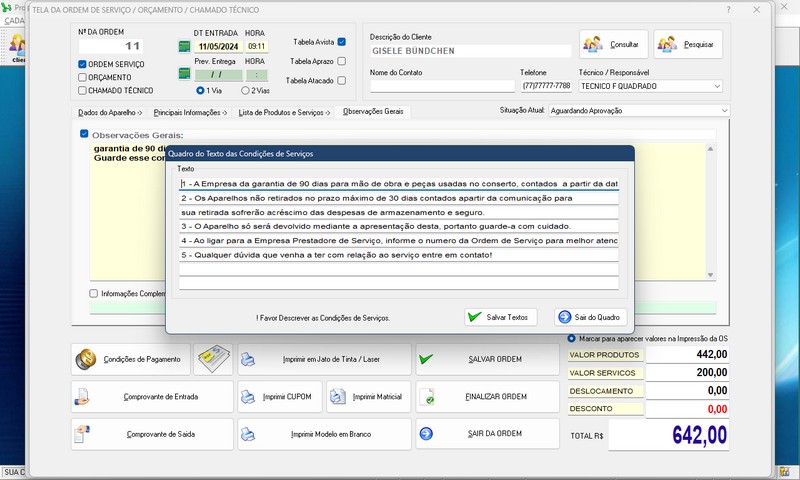Switch to Principais Informações tab
Image resolution: width=800 pixels, height=480 pixels.
click(x=190, y=113)
